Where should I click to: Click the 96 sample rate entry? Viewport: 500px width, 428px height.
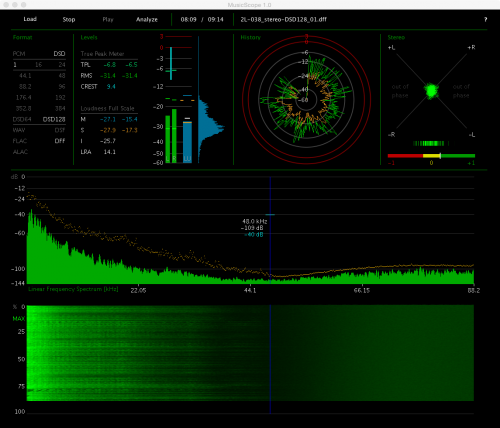(62, 87)
